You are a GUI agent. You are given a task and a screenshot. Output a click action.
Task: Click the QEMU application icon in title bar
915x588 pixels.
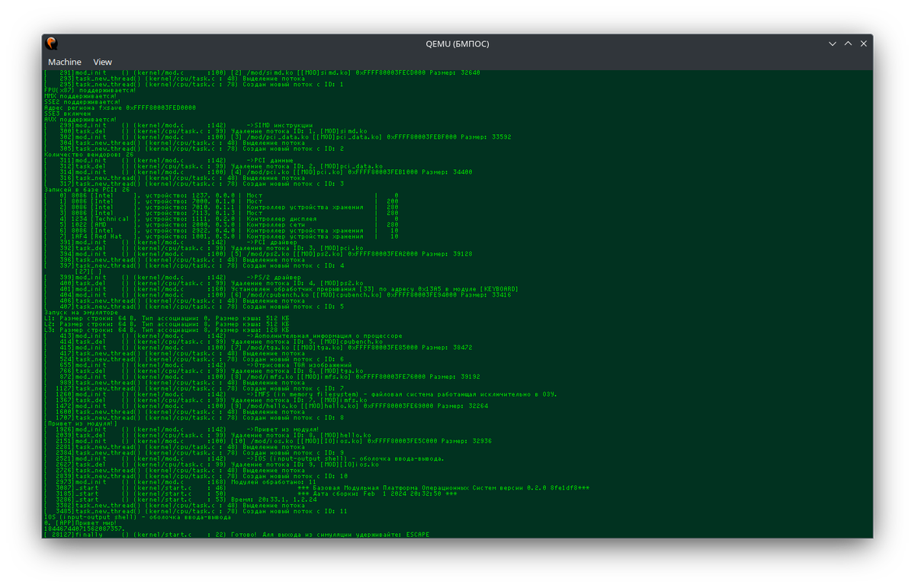(52, 43)
